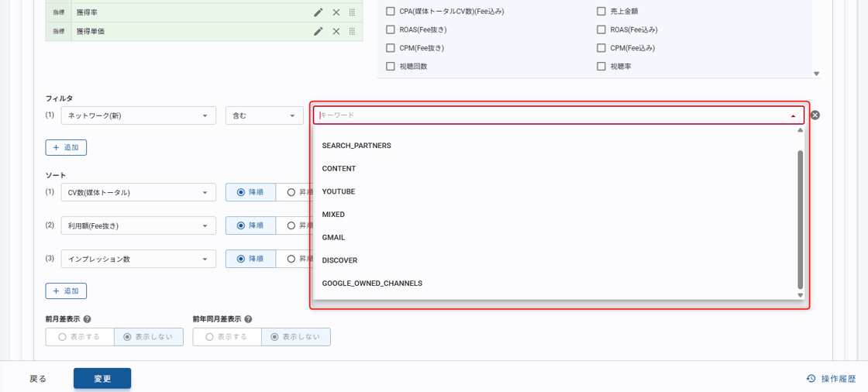Click the blue 変更 button
This screenshot has height=392, width=868.
click(102, 379)
